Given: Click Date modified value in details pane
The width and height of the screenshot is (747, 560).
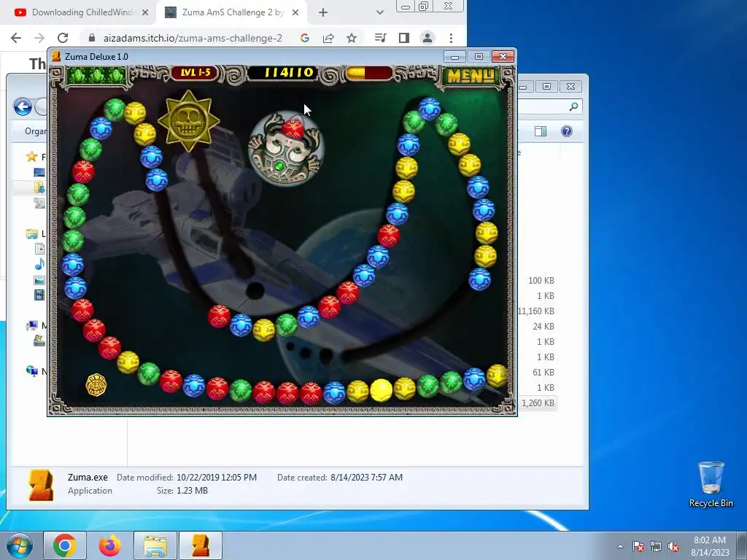Looking at the screenshot, I should pos(216,477).
